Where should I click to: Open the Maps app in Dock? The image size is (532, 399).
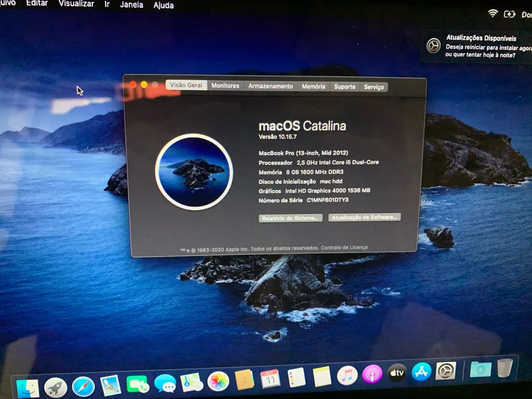[x=192, y=382]
